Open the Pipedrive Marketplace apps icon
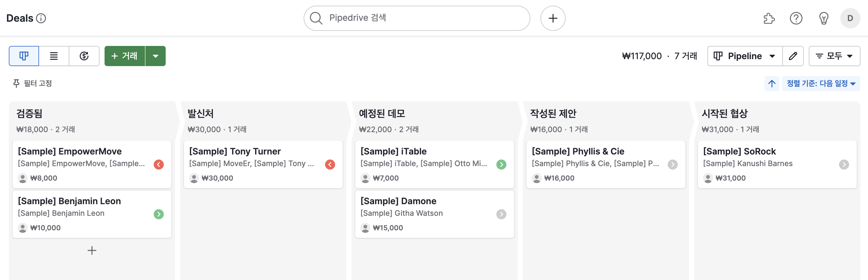This screenshot has width=868, height=280. (769, 18)
